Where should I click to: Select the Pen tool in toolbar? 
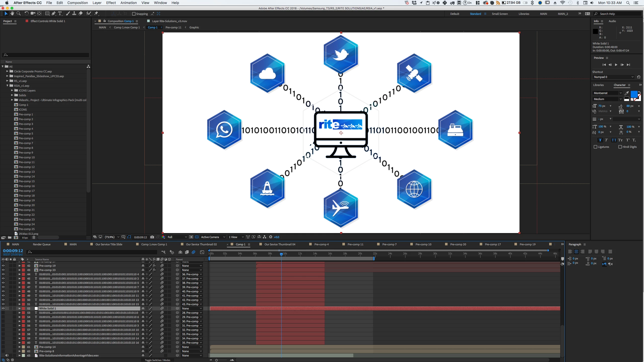point(53,14)
